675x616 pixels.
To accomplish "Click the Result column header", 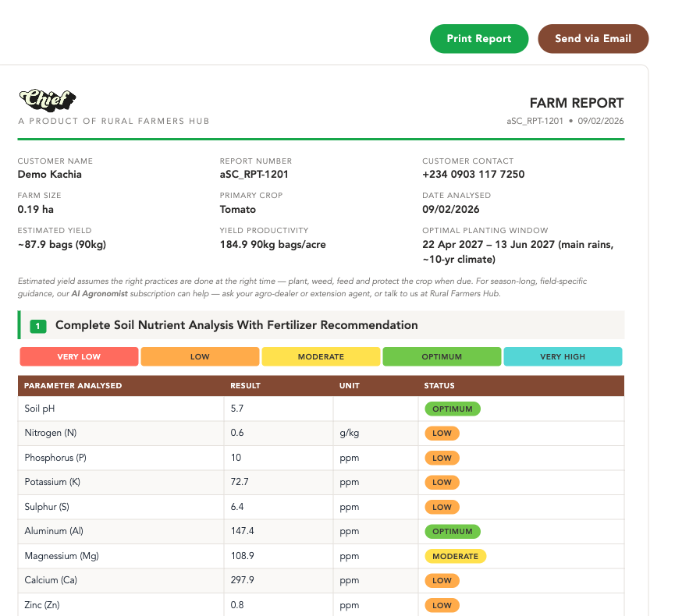I will (x=245, y=385).
